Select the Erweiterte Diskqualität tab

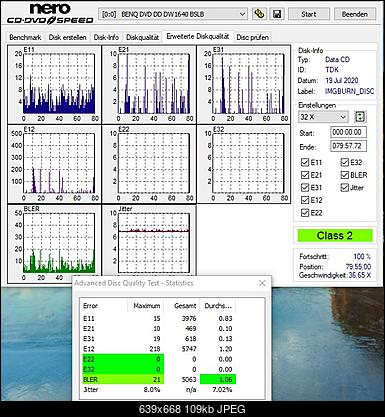198,36
